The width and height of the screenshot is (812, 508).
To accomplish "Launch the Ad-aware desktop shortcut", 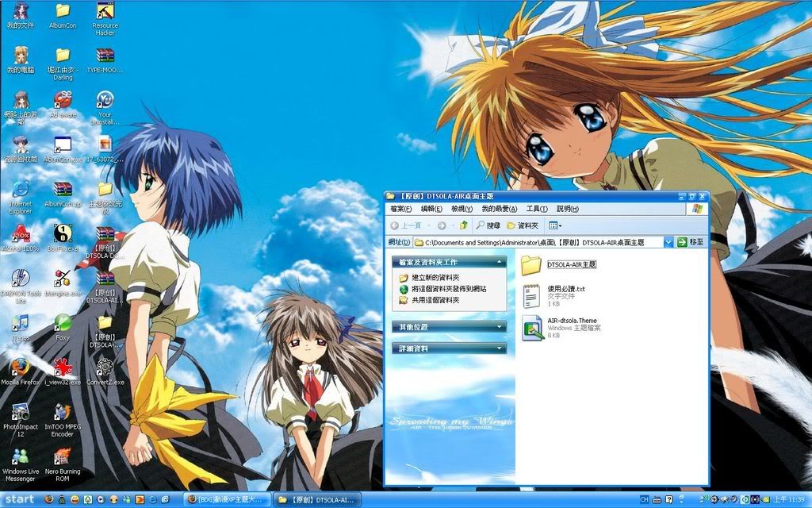I will tap(63, 104).
